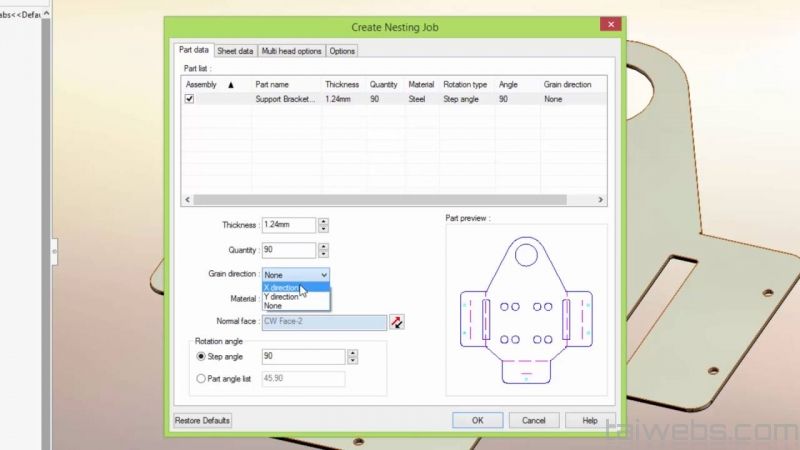This screenshot has width=800, height=450.
Task: Open the Multi head options tab
Action: point(291,51)
